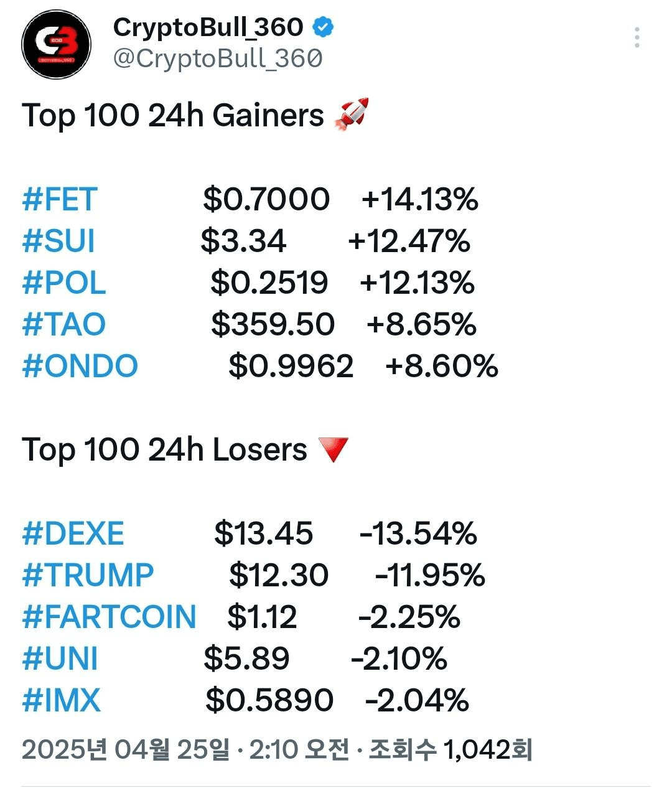Select the #IMX hashtag link
Screen dimensions: 672x788
[x=61, y=700]
